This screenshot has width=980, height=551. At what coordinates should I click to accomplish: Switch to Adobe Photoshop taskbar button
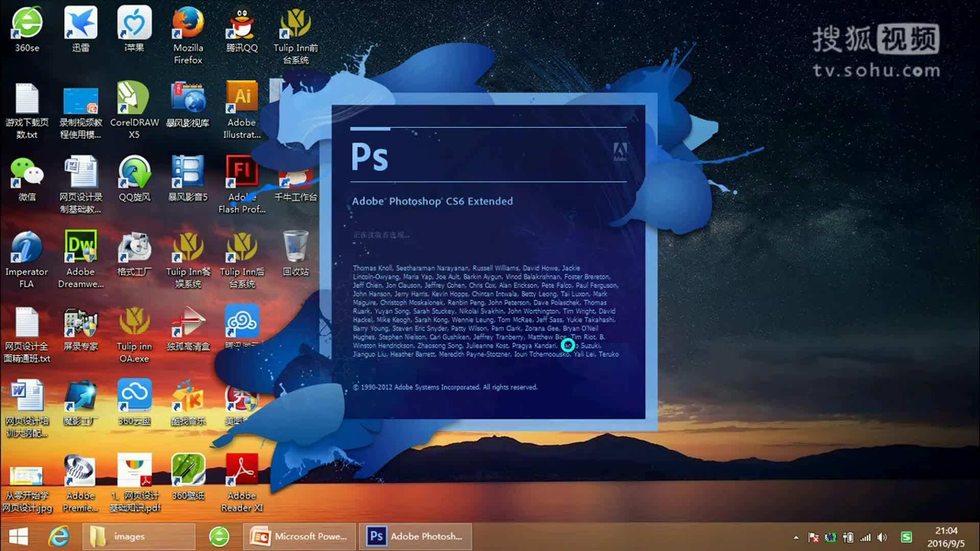pos(414,536)
